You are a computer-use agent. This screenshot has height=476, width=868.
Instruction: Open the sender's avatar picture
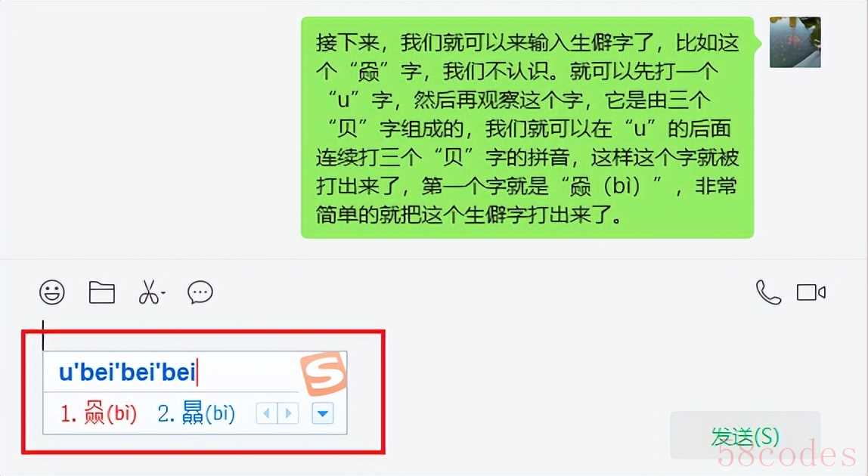pyautogui.click(x=795, y=42)
